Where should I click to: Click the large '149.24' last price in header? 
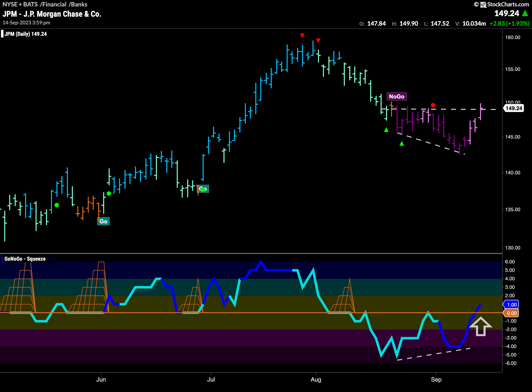507,13
